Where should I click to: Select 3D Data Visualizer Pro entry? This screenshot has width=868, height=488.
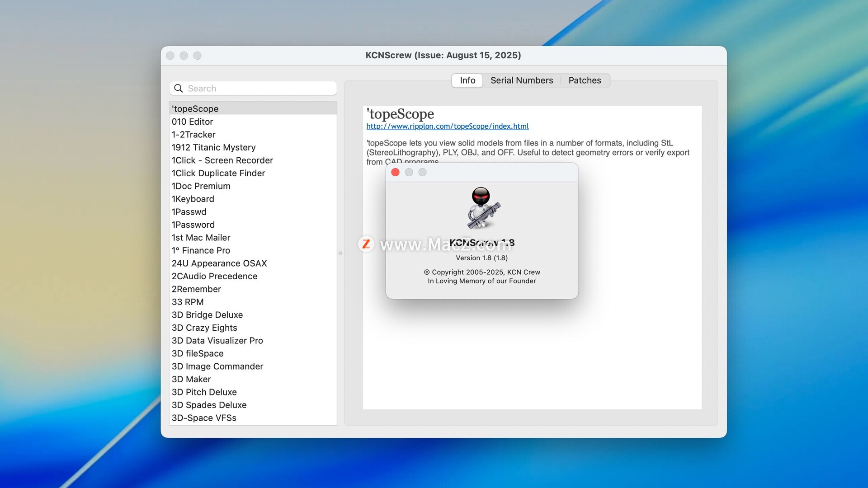click(x=253, y=340)
